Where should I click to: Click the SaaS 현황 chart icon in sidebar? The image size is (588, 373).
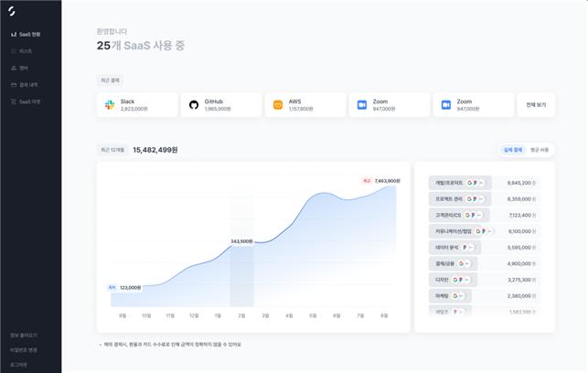point(13,34)
